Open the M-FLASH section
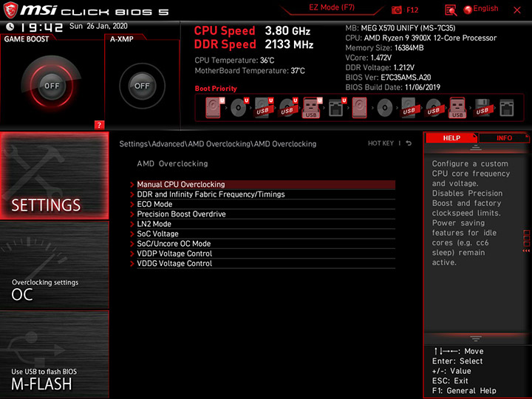This screenshot has height=399, width=532. click(x=54, y=354)
